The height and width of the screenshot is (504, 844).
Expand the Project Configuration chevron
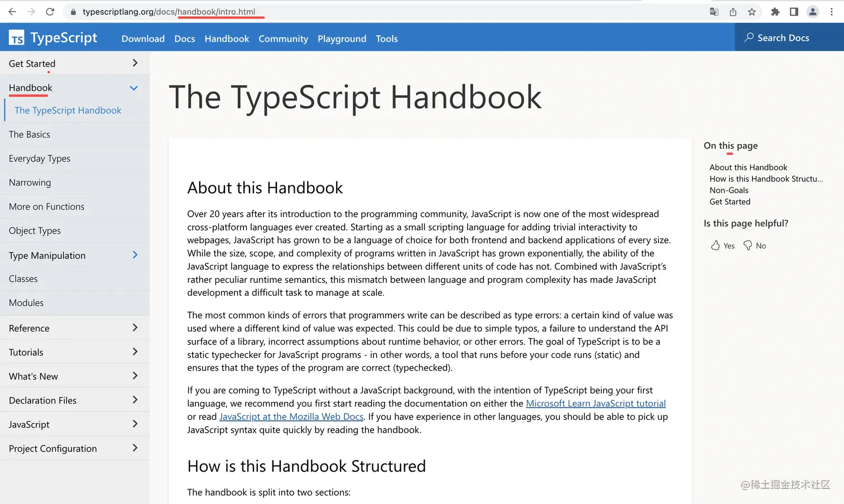[x=135, y=448]
